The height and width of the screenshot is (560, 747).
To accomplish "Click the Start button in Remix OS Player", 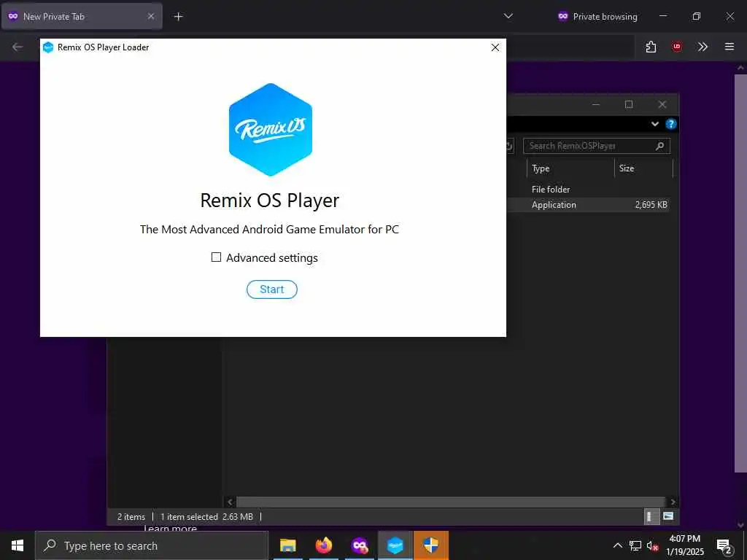I will [x=271, y=289].
